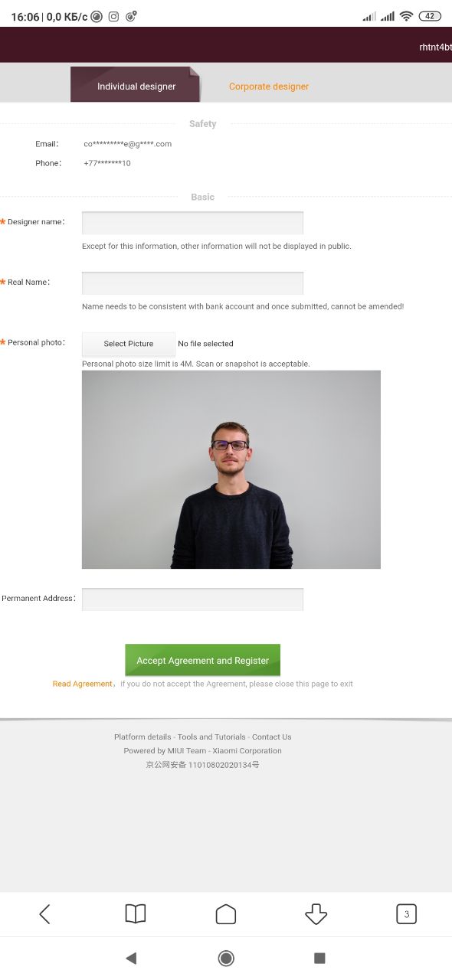Open the Read Agreement link
This screenshot has width=452, height=980.
[82, 684]
